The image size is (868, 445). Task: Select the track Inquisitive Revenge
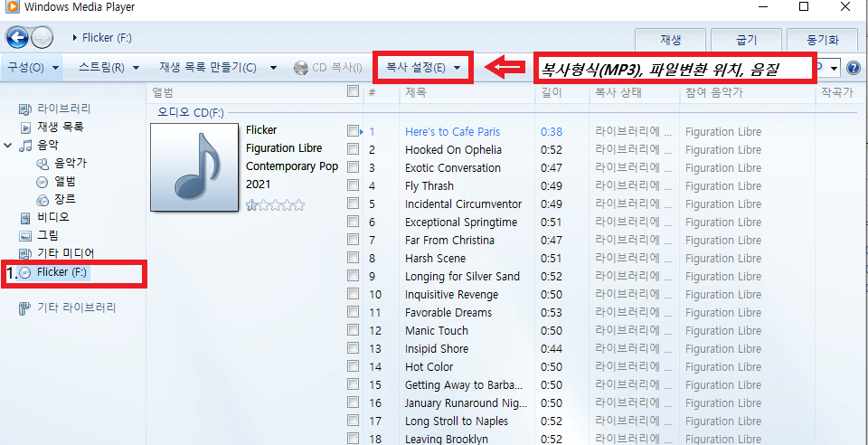[452, 295]
